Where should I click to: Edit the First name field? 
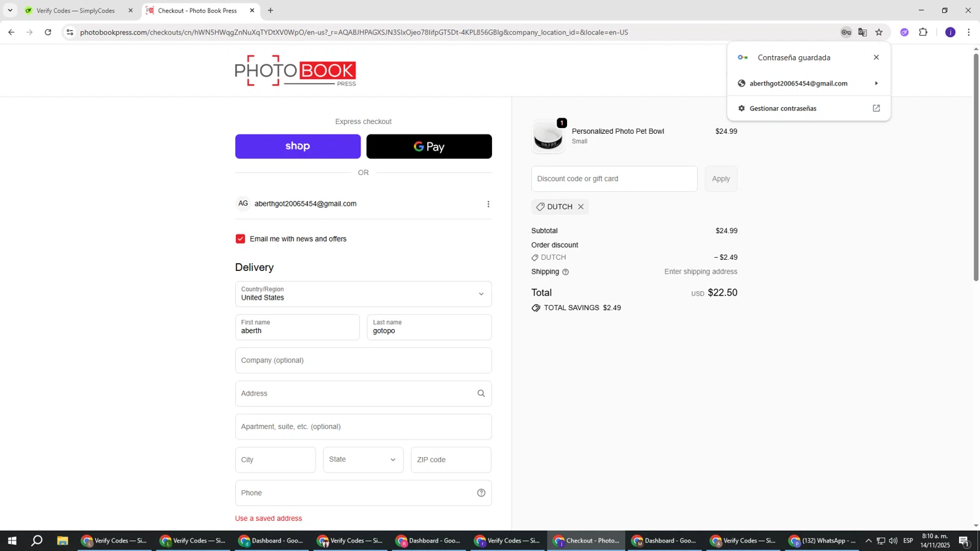coord(297,327)
